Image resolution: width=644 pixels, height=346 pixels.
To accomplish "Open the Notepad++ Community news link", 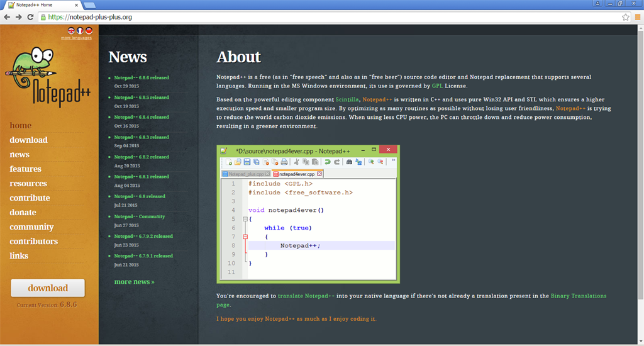I will coord(139,216).
